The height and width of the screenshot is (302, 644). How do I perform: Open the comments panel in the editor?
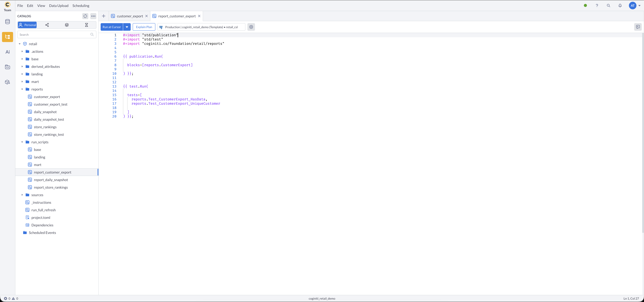pos(638,27)
